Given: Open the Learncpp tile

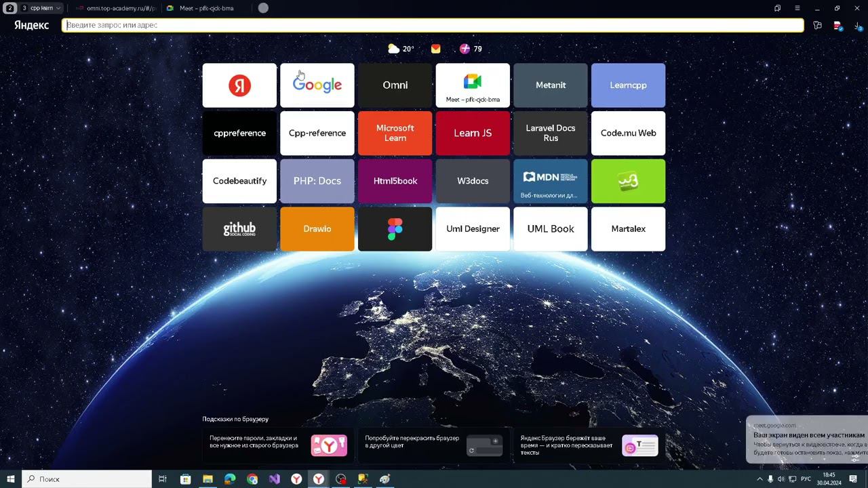Looking at the screenshot, I should 629,85.
